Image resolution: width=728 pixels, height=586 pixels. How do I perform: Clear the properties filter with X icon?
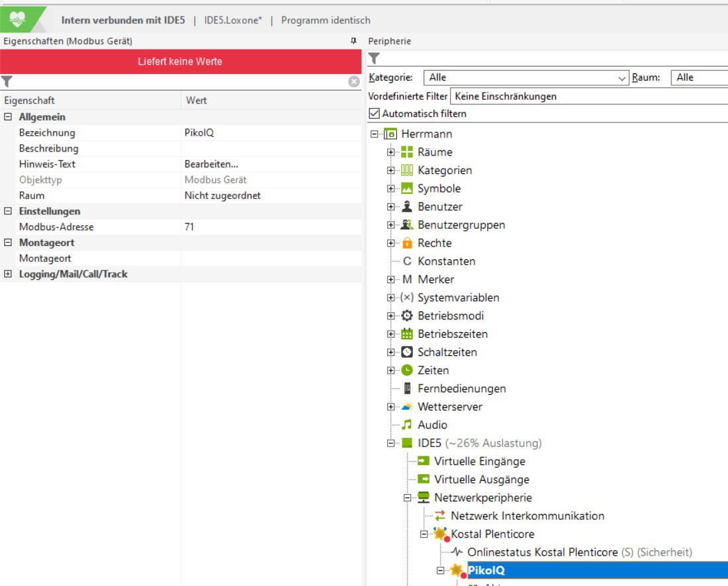pyautogui.click(x=354, y=81)
